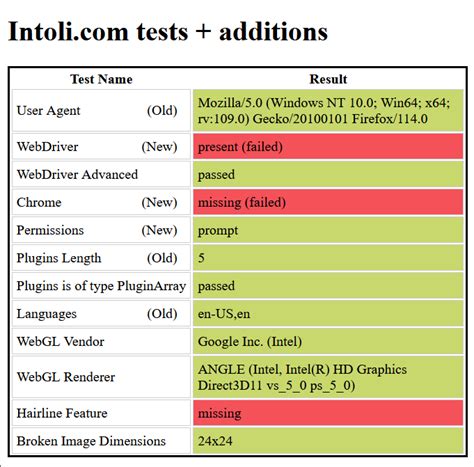Select the 'Test Name' column header
Image resolution: width=474 pixels, height=467 pixels.
[x=101, y=79]
